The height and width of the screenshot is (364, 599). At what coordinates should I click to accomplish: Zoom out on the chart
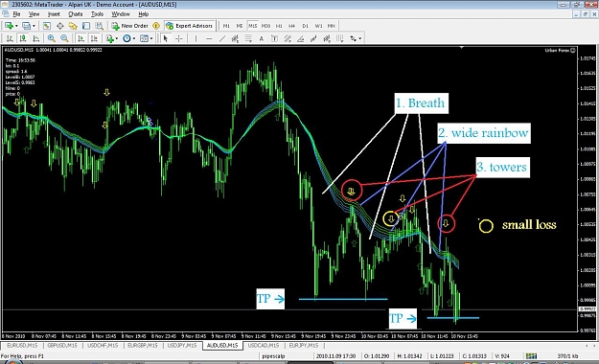(x=64, y=38)
